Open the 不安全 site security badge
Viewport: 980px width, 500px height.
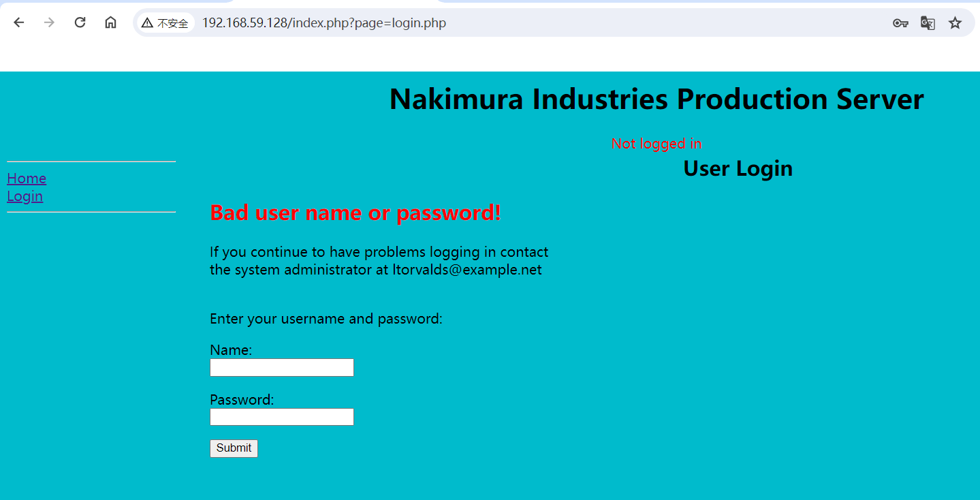(165, 22)
